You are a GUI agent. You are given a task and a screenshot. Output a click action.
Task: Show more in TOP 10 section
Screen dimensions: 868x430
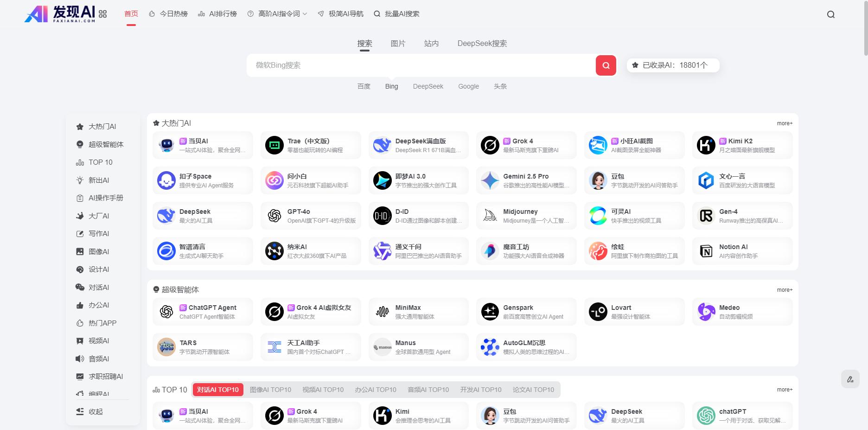coord(785,390)
